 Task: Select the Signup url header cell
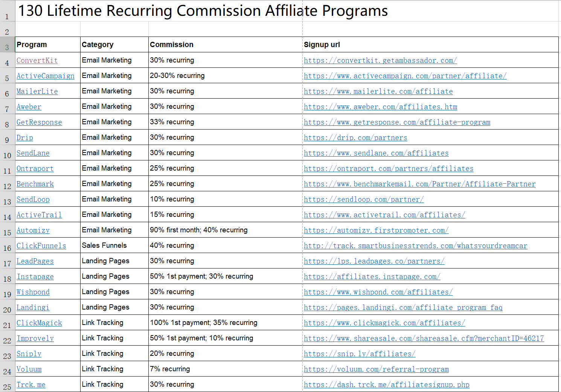(430, 44)
